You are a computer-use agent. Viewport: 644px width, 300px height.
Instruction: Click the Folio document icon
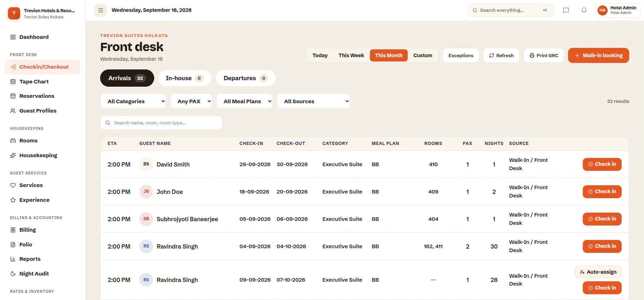point(13,245)
